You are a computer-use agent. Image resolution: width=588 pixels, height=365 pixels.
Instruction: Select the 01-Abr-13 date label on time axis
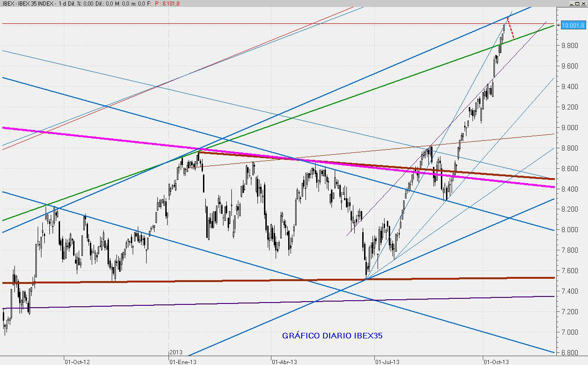(x=284, y=361)
